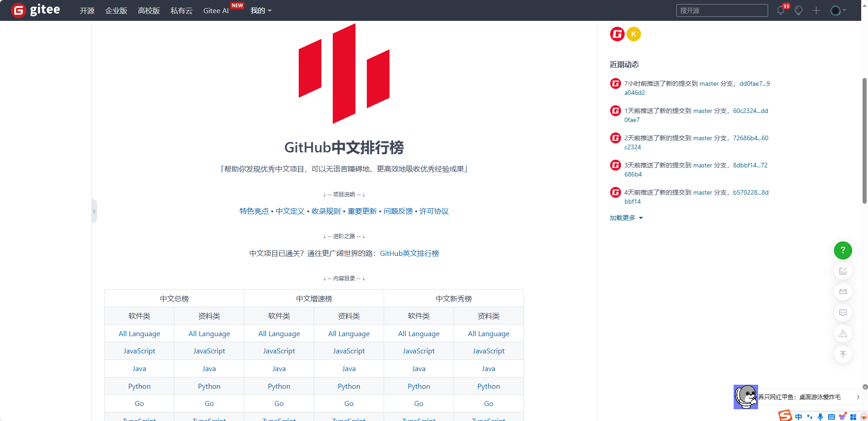Expand 加载更多 to load more activity
This screenshot has width=868, height=421.
point(626,218)
